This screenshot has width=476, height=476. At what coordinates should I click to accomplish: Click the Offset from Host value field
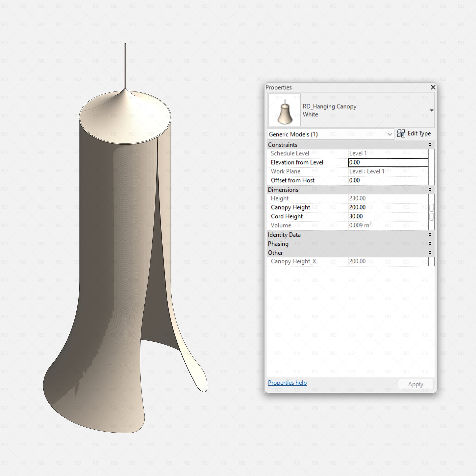(388, 180)
